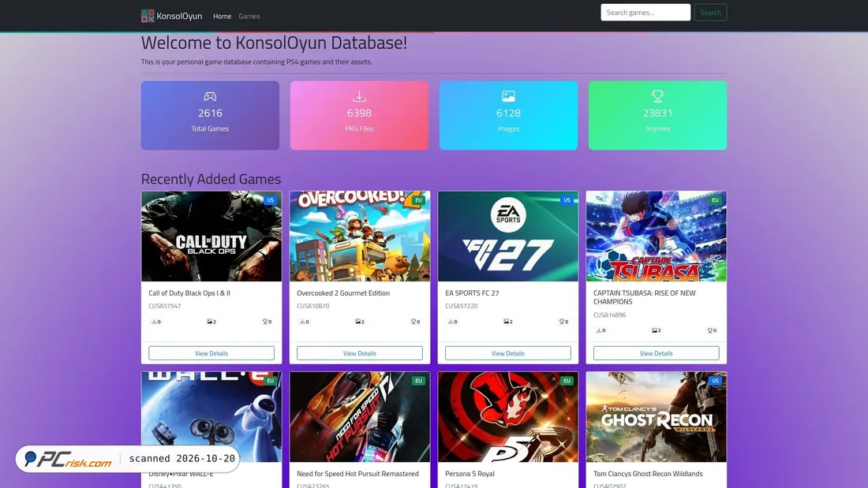Select the 6398 PKG Files count
The width and height of the screenshot is (868, 488).
click(359, 113)
